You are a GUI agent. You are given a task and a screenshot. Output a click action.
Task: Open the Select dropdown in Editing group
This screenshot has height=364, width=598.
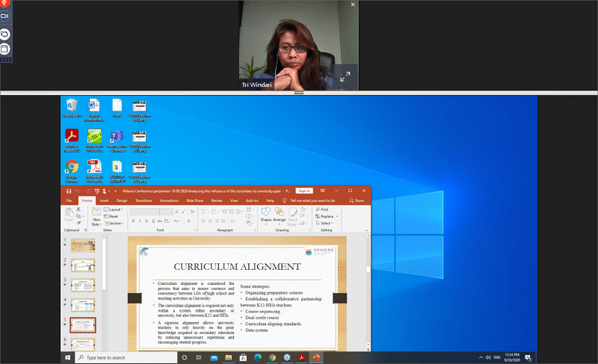(325, 223)
